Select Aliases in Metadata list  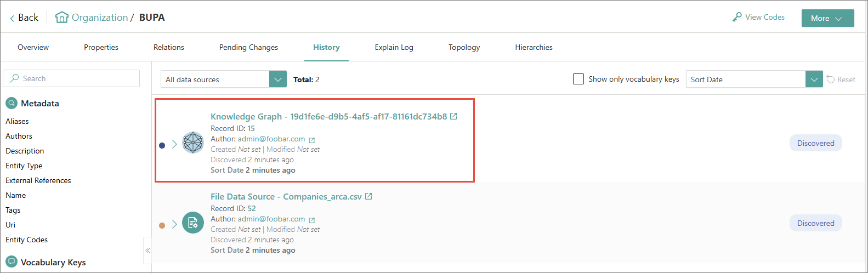(x=17, y=121)
